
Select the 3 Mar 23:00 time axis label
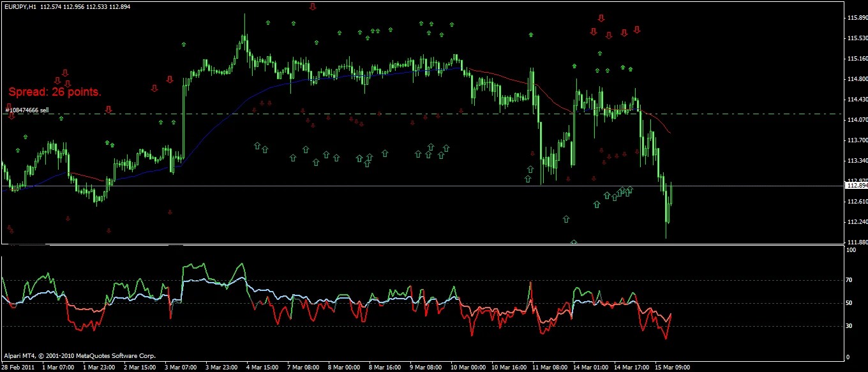(x=221, y=368)
